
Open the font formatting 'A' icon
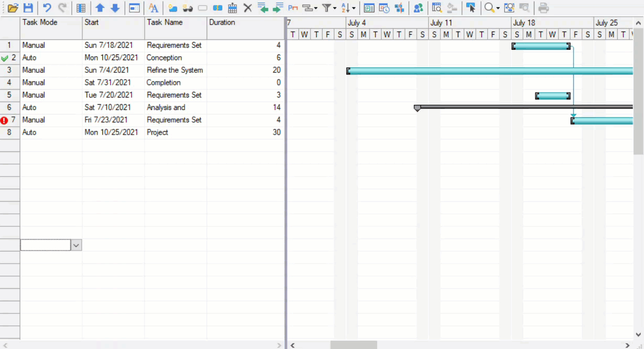pos(153,8)
